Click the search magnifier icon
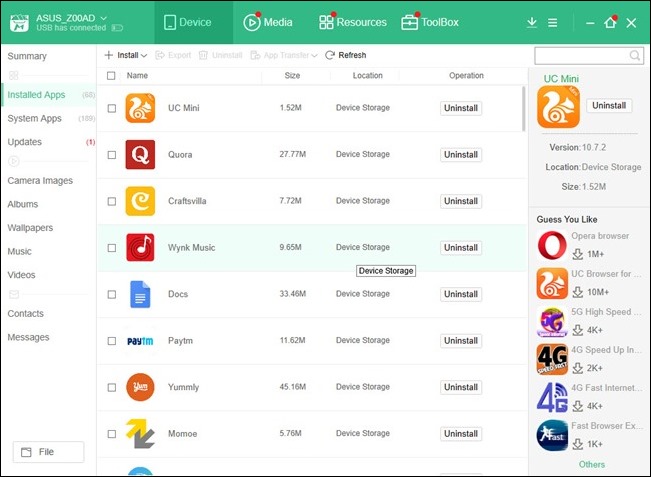Image resolution: width=651 pixels, height=477 pixels. [634, 55]
